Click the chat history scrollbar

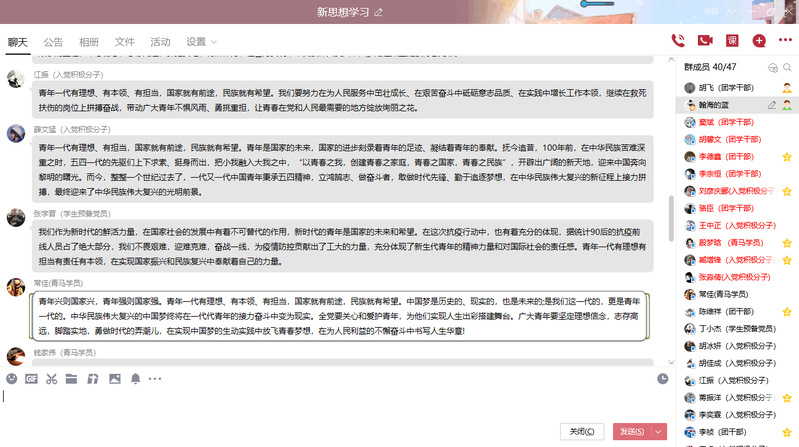click(670, 230)
